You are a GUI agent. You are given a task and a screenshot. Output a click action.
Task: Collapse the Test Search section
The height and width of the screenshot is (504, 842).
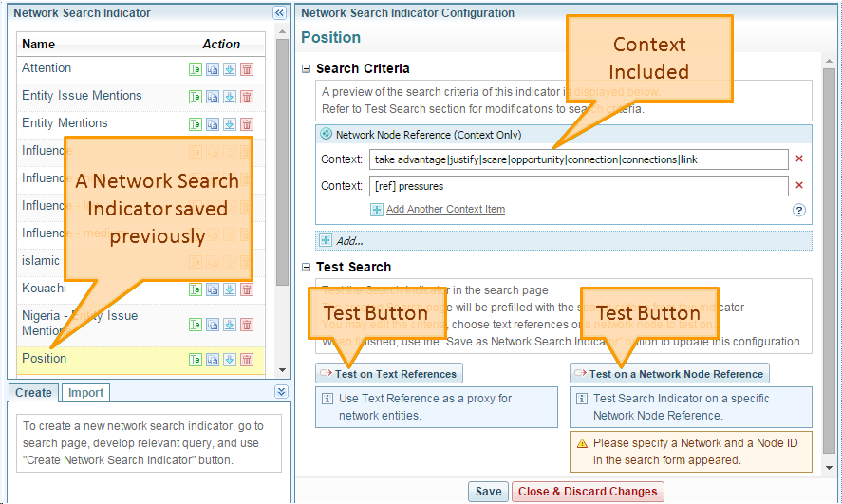[x=307, y=268]
